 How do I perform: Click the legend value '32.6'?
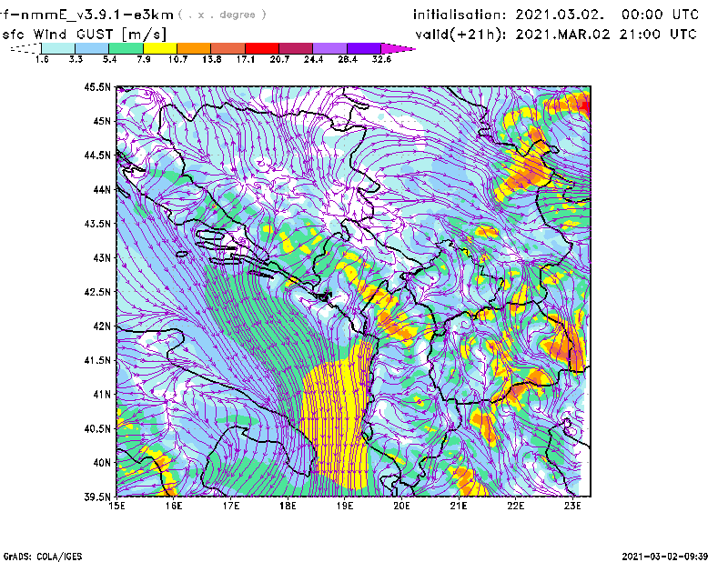(381, 59)
